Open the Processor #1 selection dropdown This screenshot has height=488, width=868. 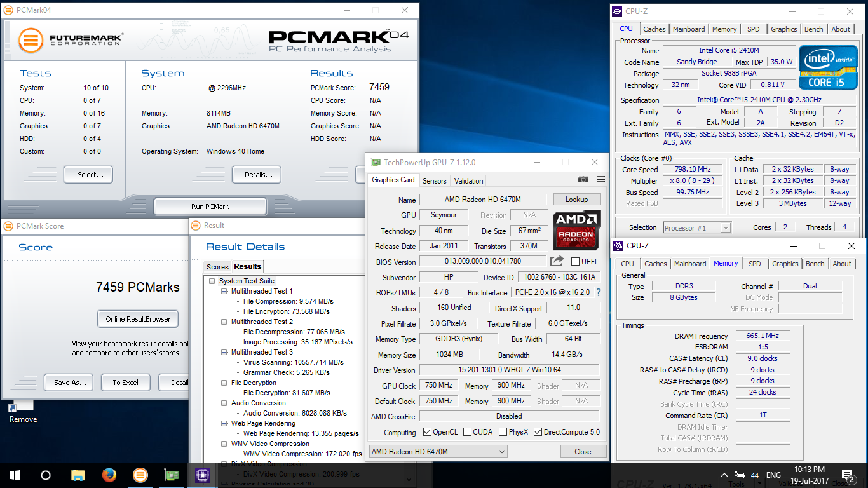697,227
